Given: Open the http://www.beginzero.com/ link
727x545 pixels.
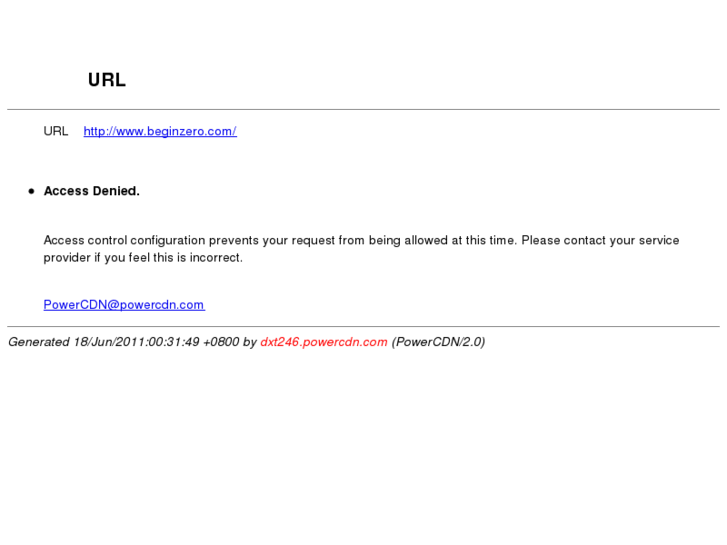Looking at the screenshot, I should [160, 131].
